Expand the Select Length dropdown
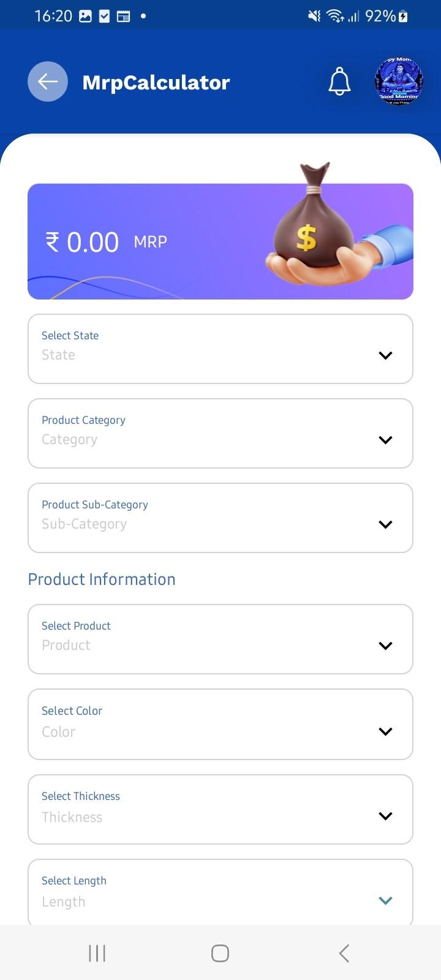 pyautogui.click(x=221, y=892)
